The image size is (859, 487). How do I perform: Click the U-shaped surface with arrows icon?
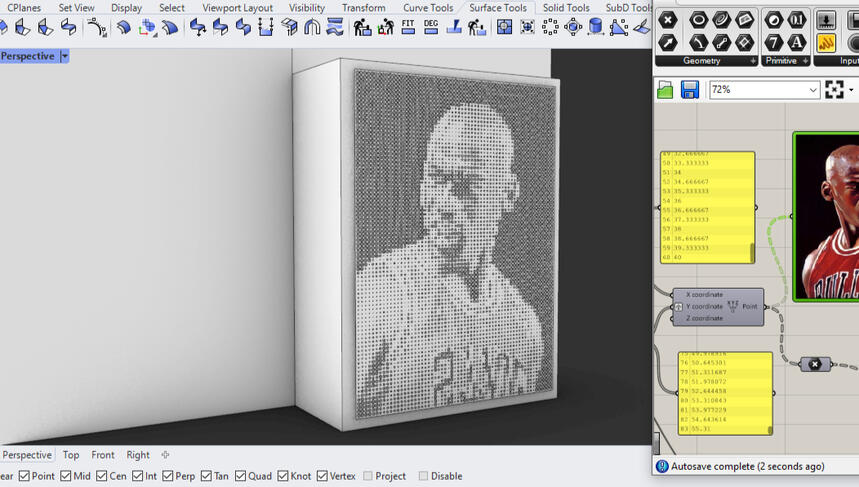point(266,27)
